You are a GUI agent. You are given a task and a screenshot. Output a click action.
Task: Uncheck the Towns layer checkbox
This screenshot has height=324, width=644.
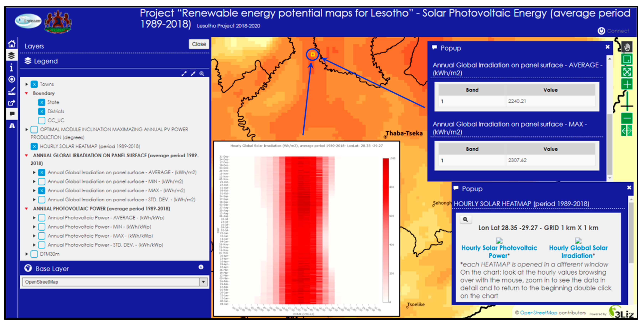tap(35, 84)
